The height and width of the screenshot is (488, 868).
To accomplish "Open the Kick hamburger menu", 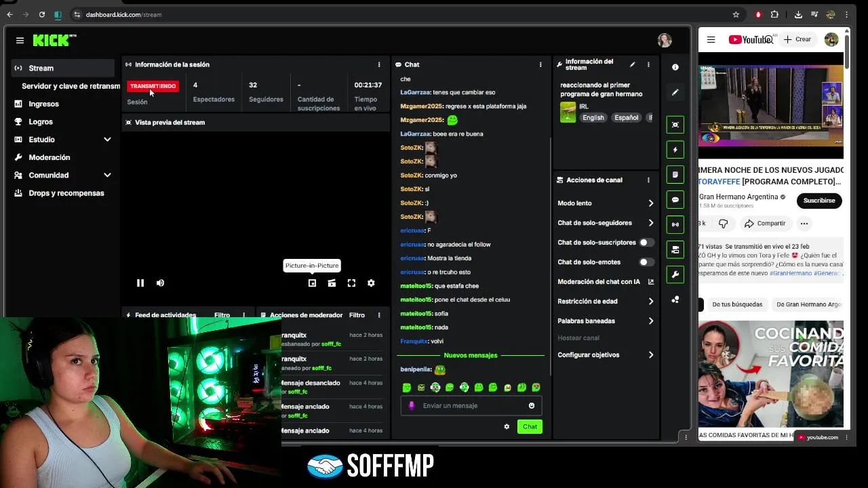I will (20, 41).
